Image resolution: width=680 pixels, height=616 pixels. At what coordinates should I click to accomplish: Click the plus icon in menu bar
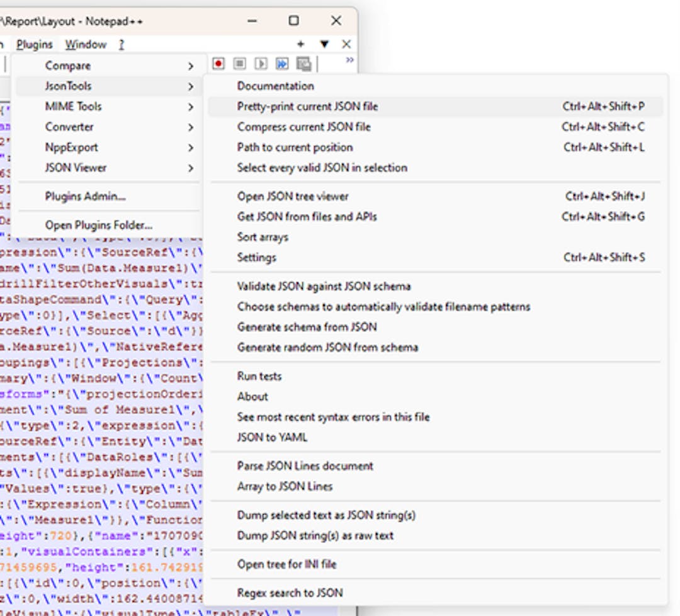tap(300, 44)
